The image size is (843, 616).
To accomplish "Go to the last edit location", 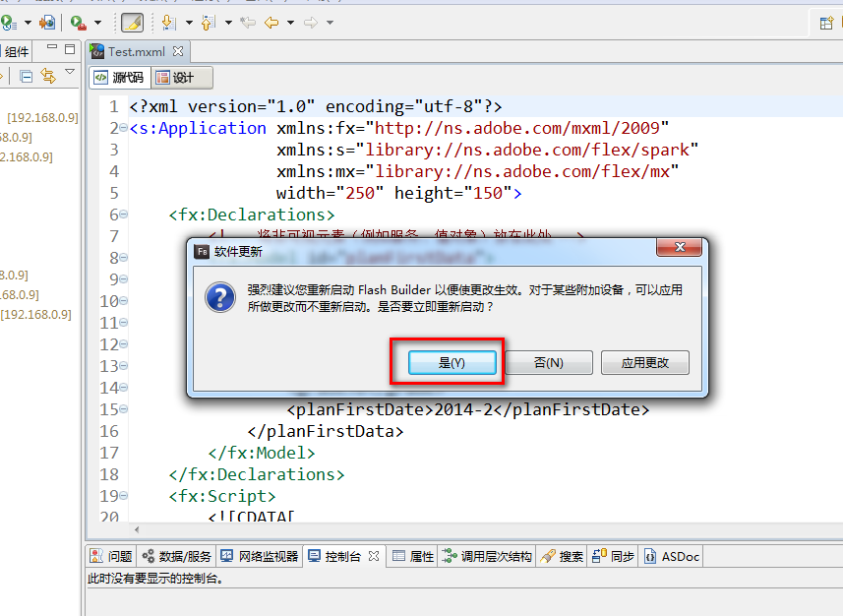I will click(248, 23).
